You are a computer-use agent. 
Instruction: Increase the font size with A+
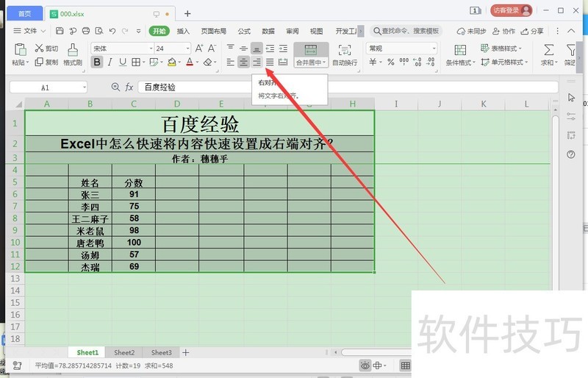click(199, 48)
